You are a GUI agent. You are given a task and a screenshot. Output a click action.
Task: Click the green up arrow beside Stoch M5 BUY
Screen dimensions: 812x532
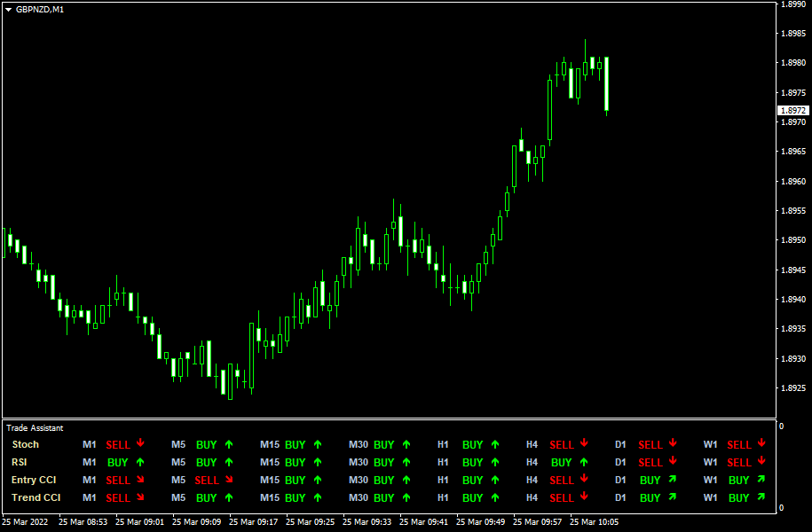click(x=228, y=444)
